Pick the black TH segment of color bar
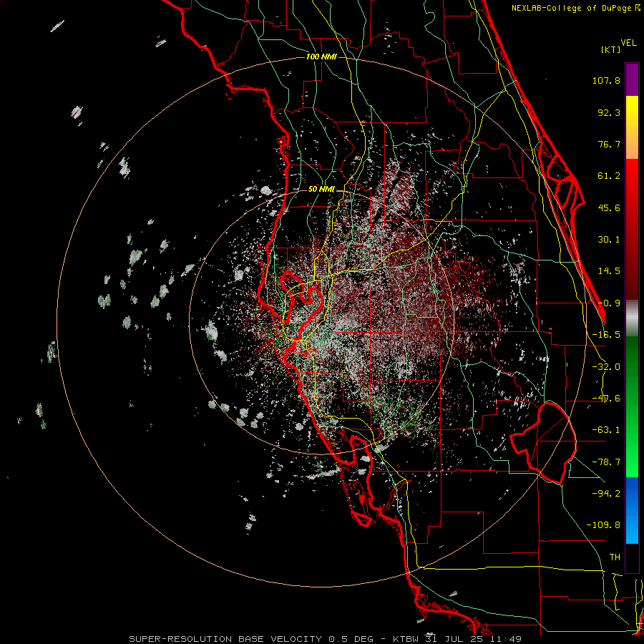This screenshot has height=644, width=644. pos(632,557)
